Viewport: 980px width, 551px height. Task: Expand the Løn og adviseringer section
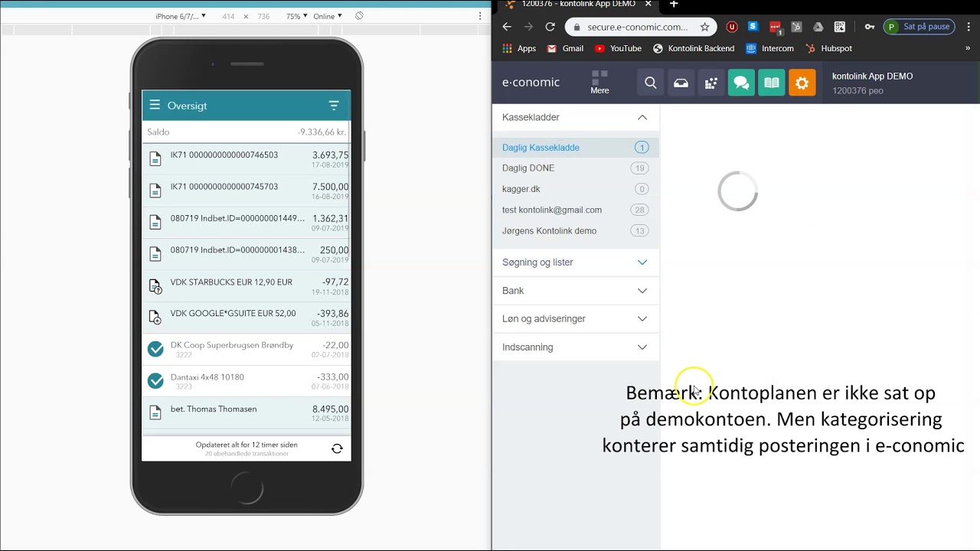pos(642,319)
